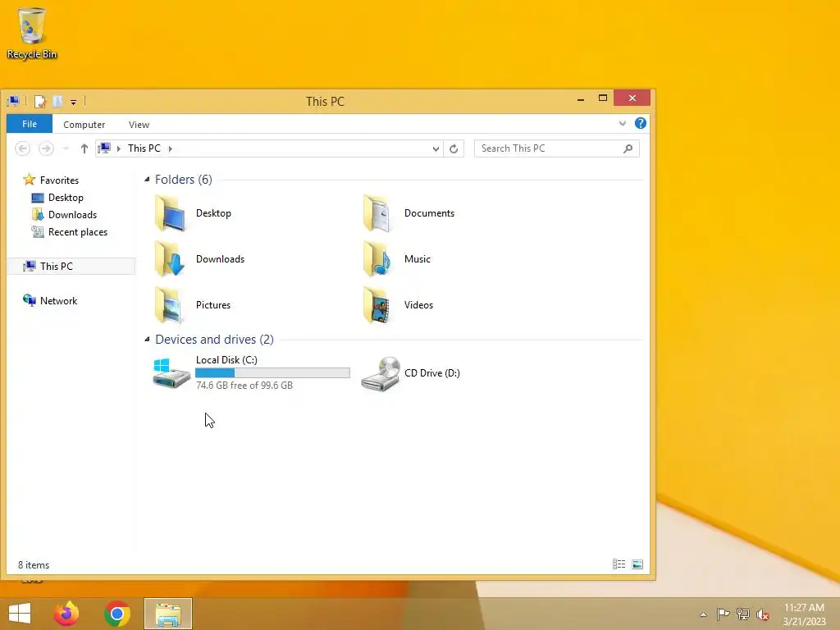840x630 pixels.
Task: Click File Explorer taskbar button
Action: coord(168,614)
